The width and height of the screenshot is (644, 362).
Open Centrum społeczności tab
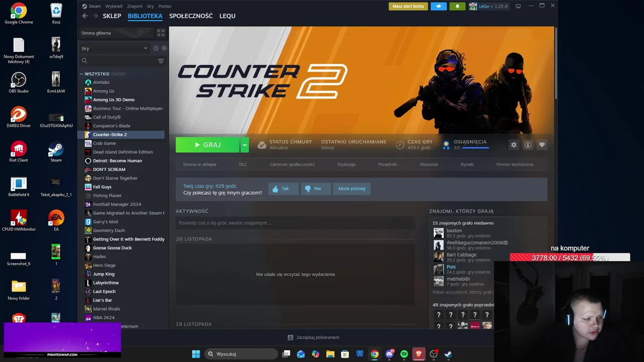point(292,164)
